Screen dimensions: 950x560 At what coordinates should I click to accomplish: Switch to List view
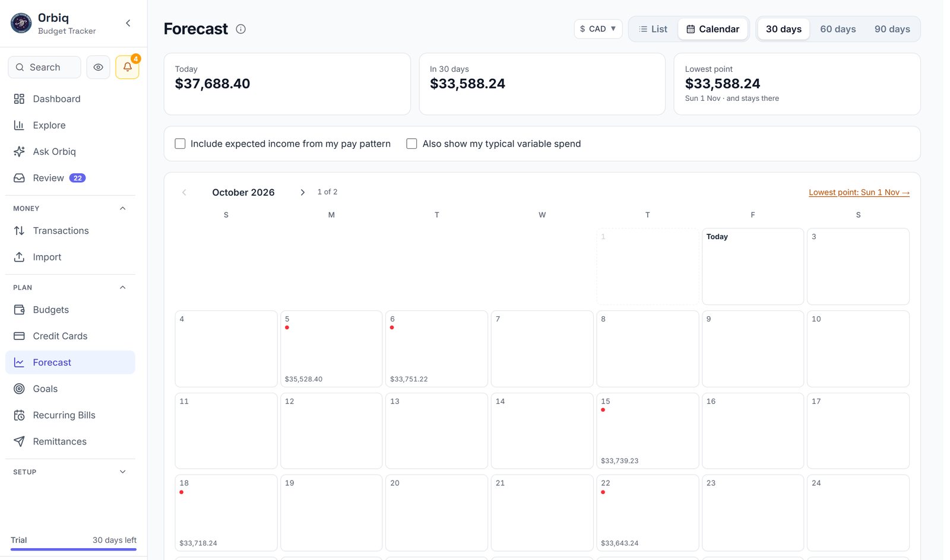tap(653, 29)
